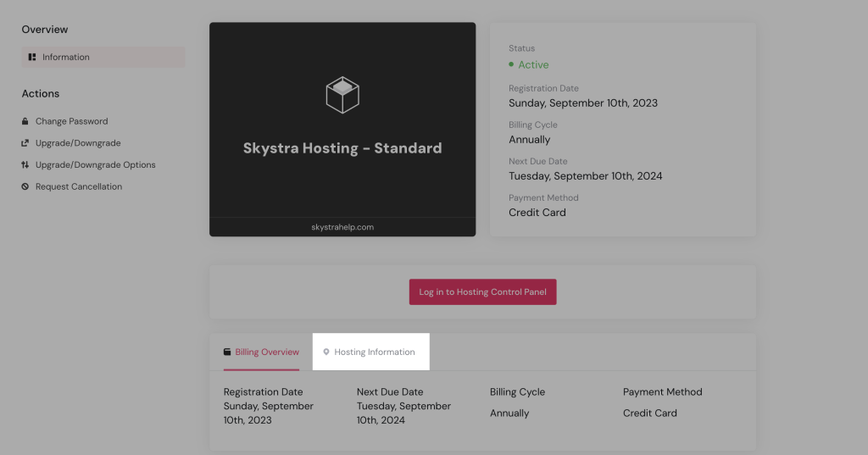Click the wallet icon on Billing Overview tab
The width and height of the screenshot is (868, 455).
(227, 352)
